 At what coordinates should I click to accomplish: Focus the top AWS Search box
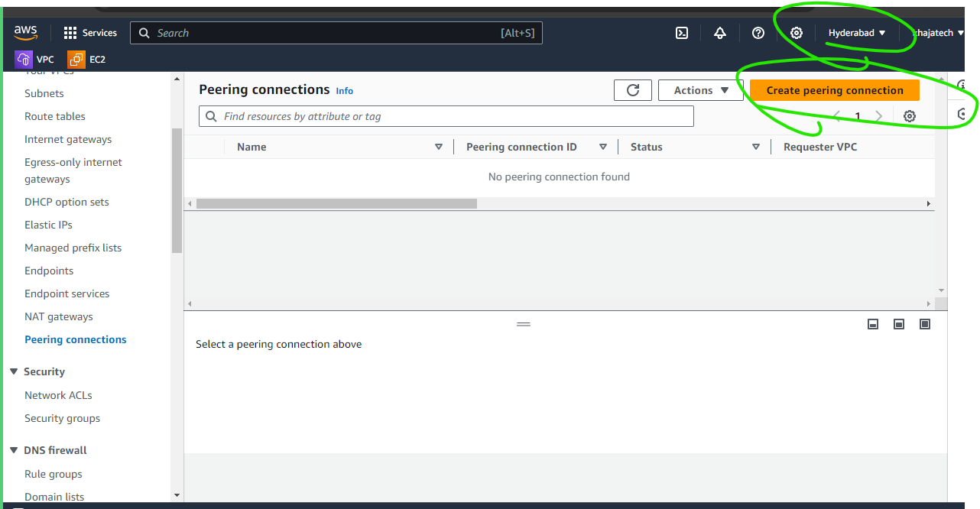point(336,33)
